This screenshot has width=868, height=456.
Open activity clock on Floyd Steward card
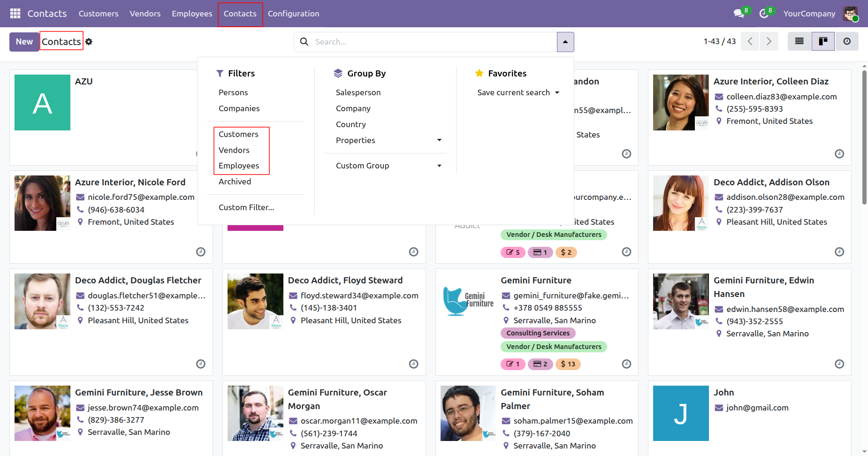(x=413, y=364)
